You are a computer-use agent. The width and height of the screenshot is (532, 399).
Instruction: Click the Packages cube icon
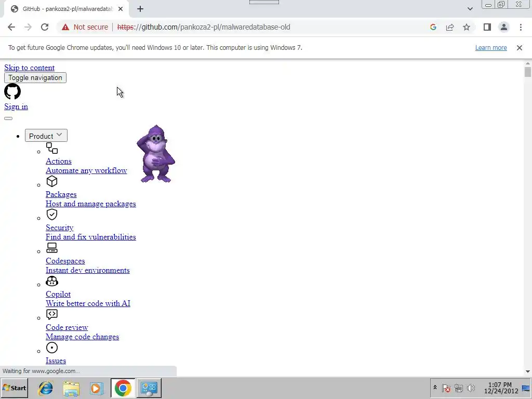[x=52, y=181]
